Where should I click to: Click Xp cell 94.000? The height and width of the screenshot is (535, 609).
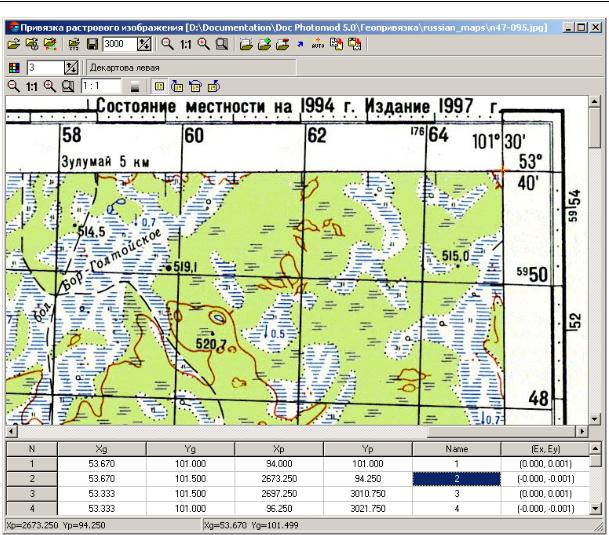(279, 464)
